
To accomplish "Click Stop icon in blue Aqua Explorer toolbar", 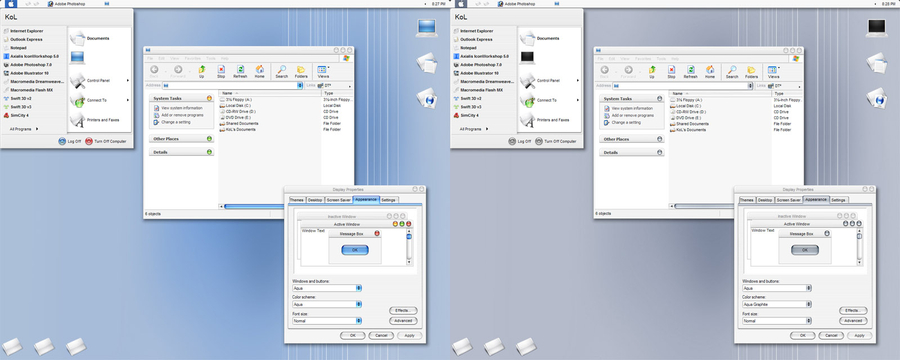I will click(x=221, y=69).
